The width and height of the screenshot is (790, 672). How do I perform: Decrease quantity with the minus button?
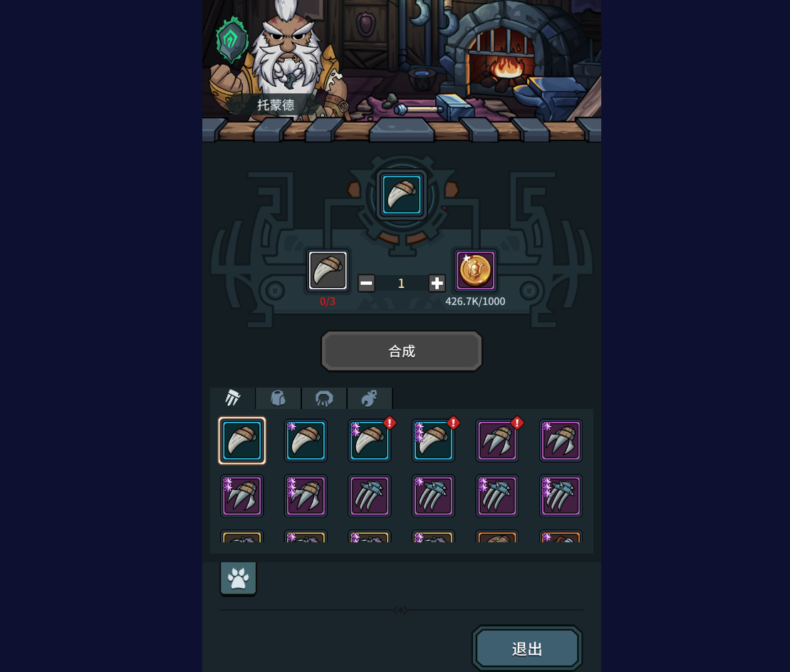[x=366, y=284]
